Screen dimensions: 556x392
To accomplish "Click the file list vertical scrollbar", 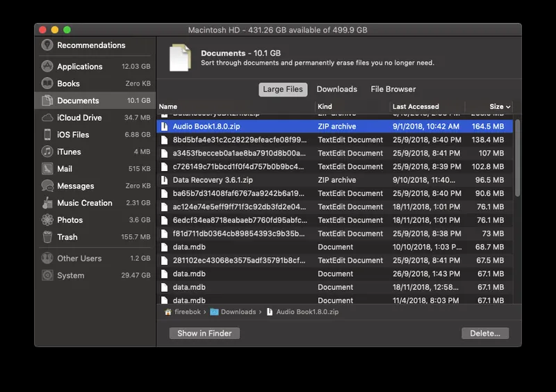I will (x=517, y=158).
